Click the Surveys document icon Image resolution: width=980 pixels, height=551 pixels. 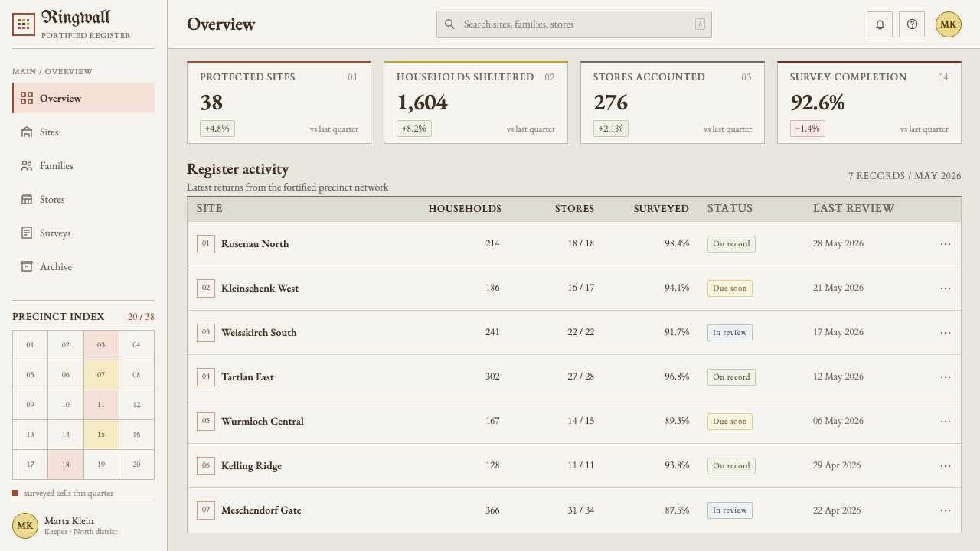(x=27, y=233)
